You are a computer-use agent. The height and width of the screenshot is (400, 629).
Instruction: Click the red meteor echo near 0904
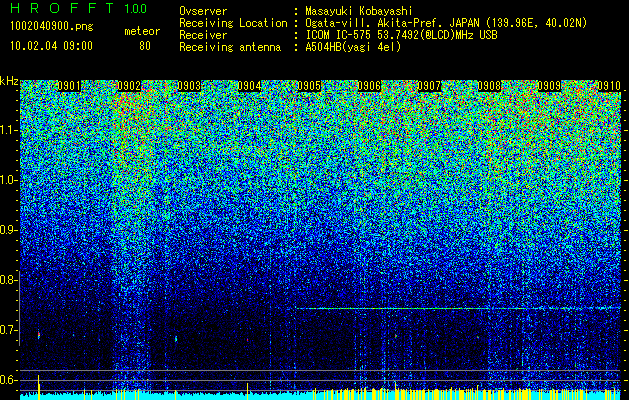point(248,340)
